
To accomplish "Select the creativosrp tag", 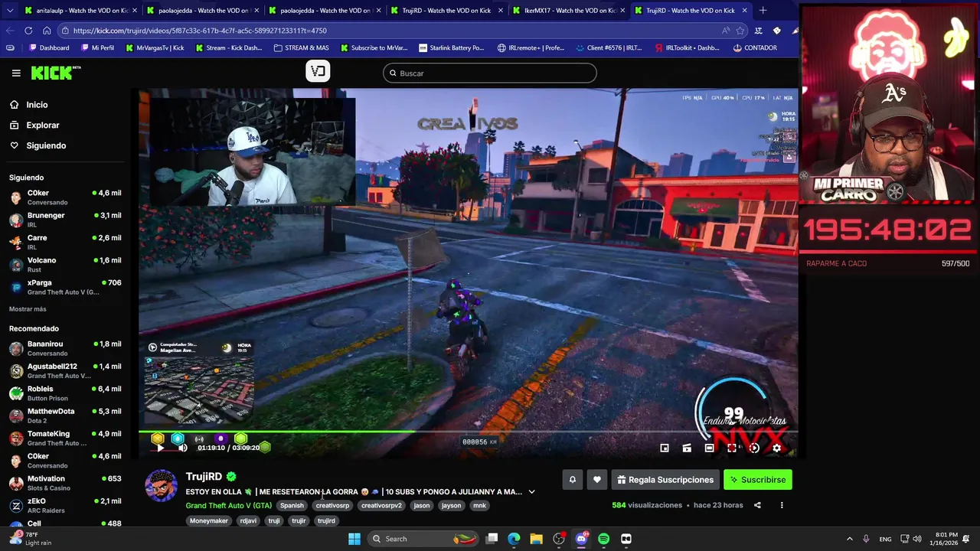I will [332, 505].
